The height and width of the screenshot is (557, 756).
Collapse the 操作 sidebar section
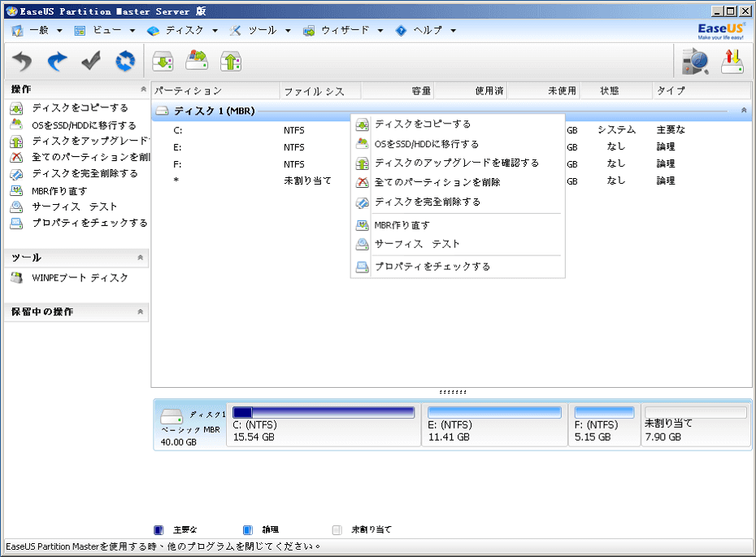(143, 89)
